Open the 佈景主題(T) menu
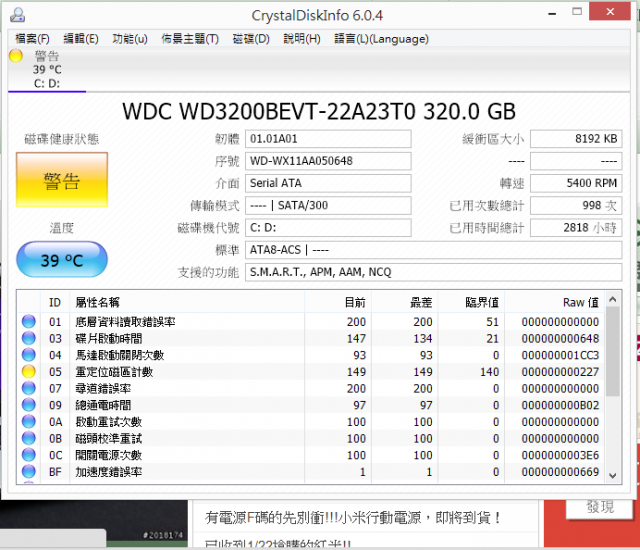The image size is (640, 550). [190, 39]
